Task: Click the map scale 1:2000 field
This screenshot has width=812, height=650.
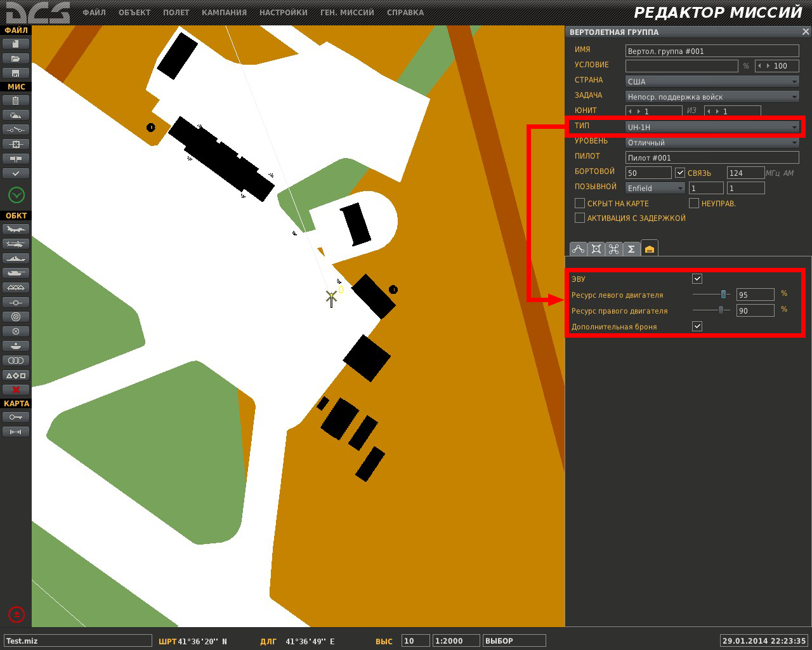Action: [456, 640]
